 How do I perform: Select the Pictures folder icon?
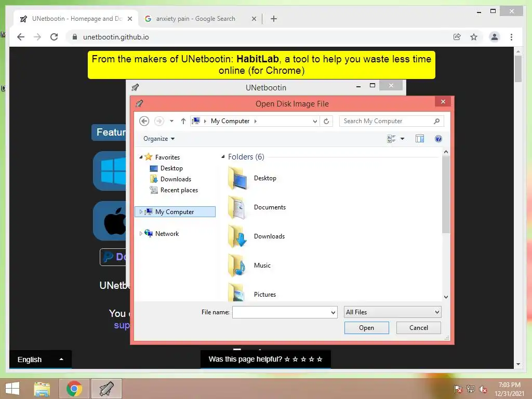[237, 292]
